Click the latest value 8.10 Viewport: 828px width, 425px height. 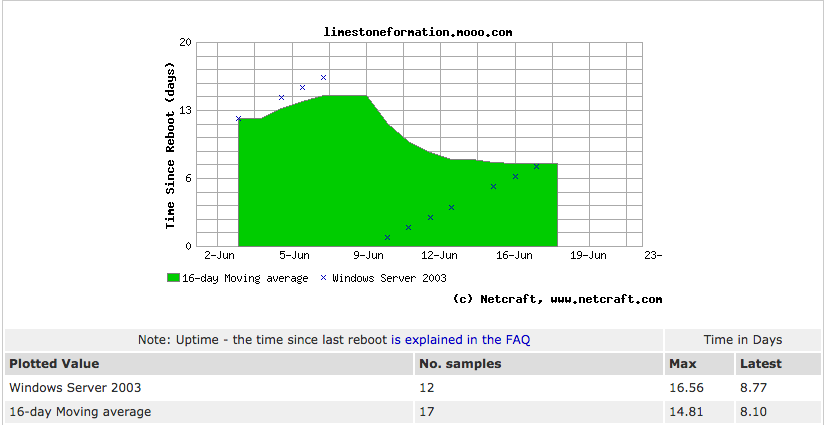pos(754,412)
